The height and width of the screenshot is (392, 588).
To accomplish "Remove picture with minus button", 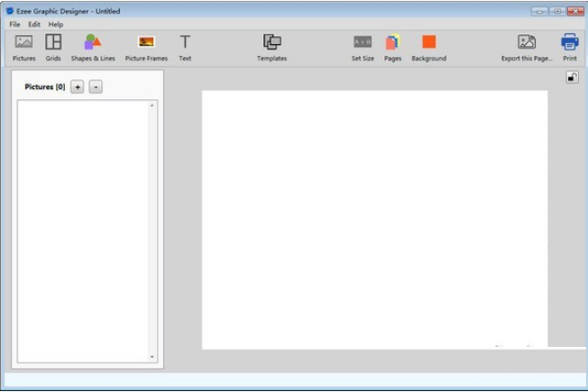I will coord(96,87).
